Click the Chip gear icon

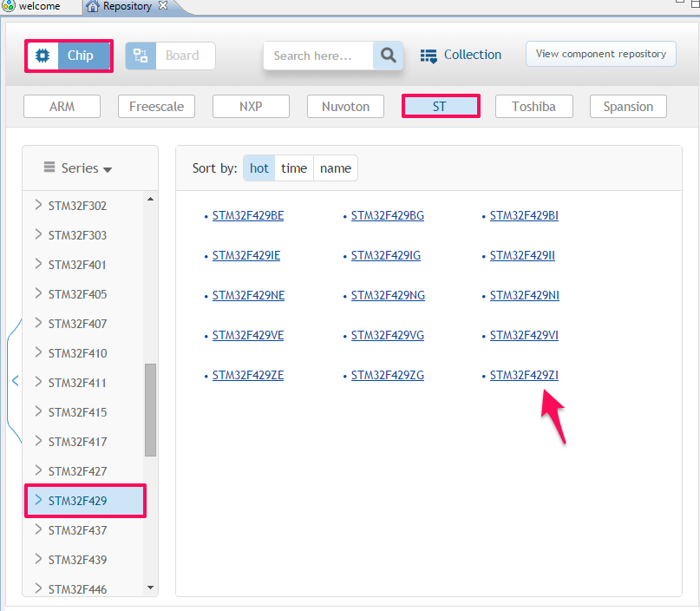click(43, 56)
